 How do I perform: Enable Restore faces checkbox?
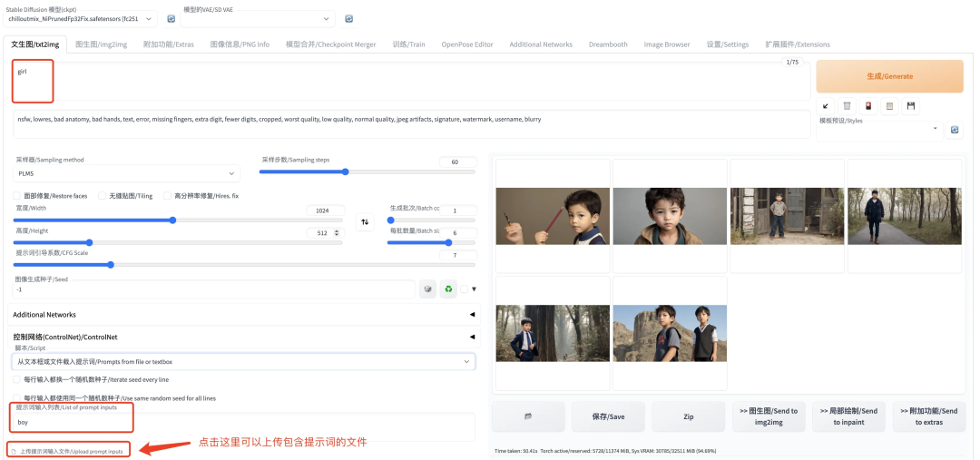tap(17, 196)
